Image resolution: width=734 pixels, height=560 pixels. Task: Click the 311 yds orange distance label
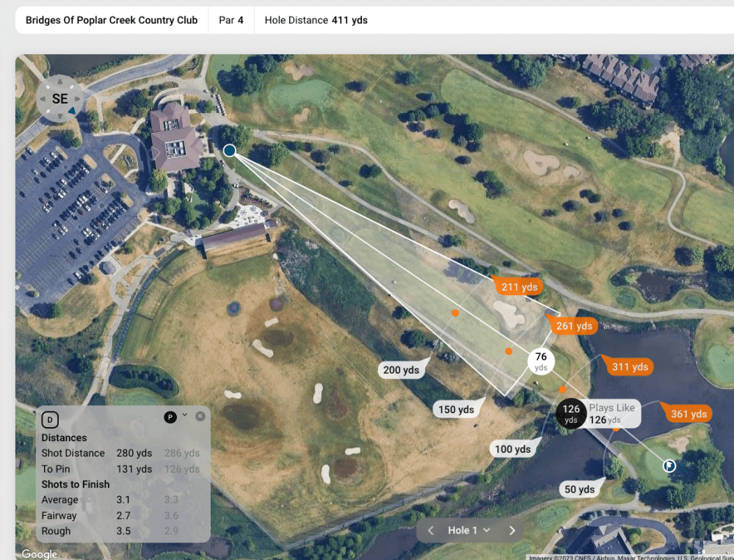coord(630,367)
